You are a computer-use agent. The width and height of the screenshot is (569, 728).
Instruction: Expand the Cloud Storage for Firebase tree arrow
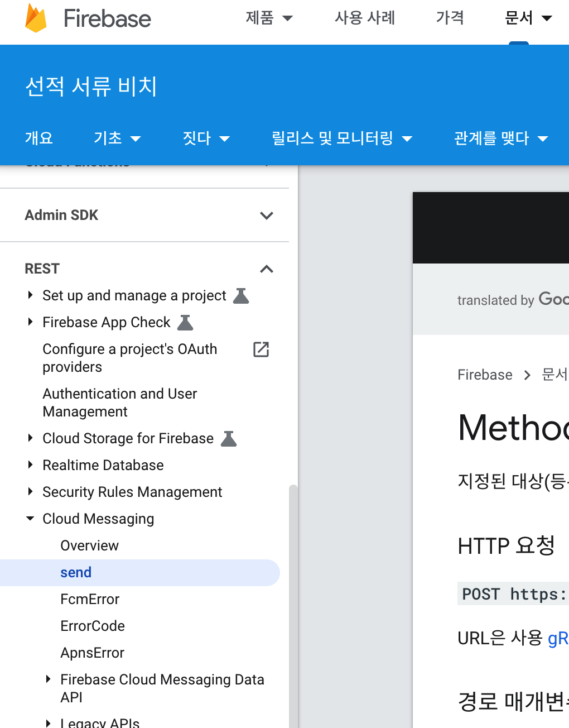30,438
